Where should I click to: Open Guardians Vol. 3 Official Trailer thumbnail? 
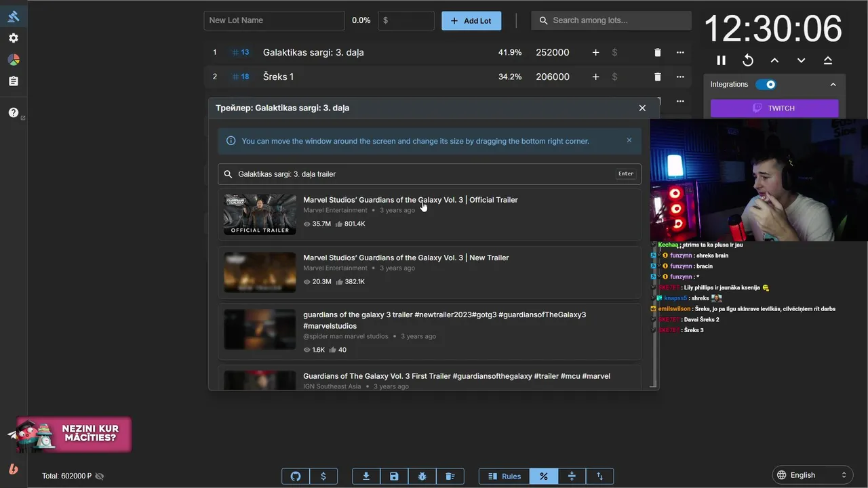(x=260, y=215)
